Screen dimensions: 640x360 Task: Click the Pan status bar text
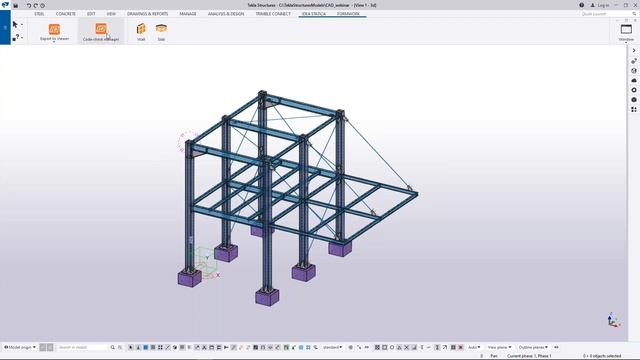click(x=494, y=356)
